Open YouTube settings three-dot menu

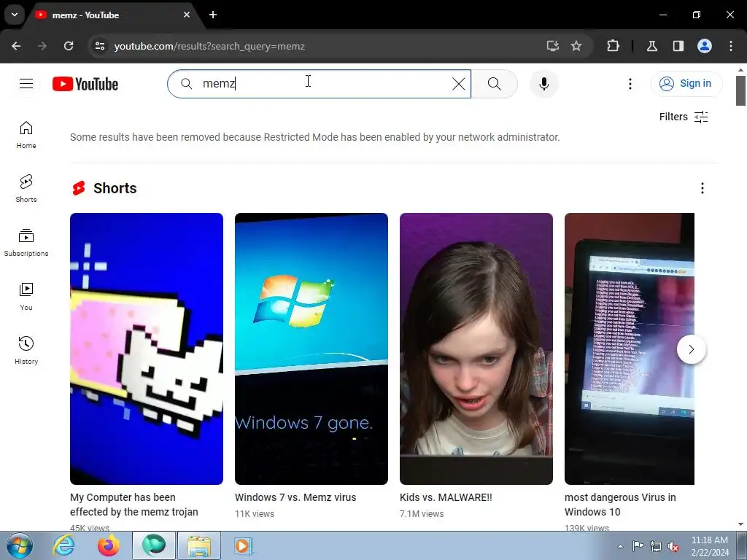coord(630,84)
